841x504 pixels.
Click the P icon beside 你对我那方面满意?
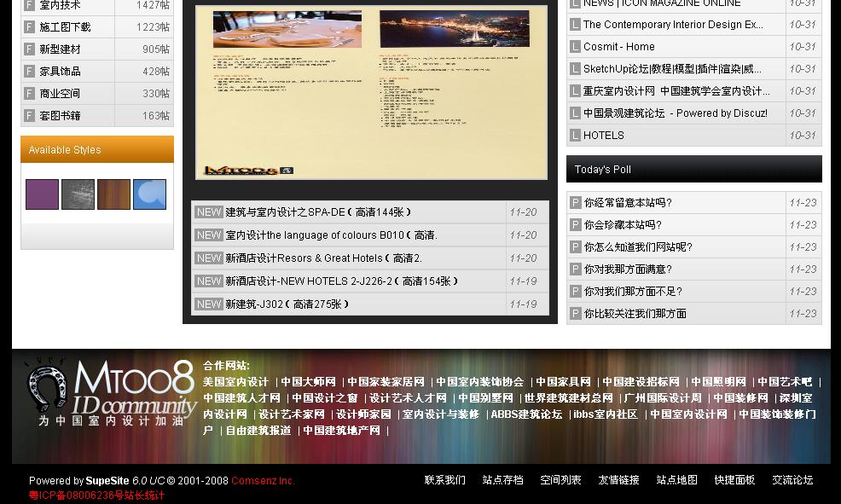(x=576, y=269)
